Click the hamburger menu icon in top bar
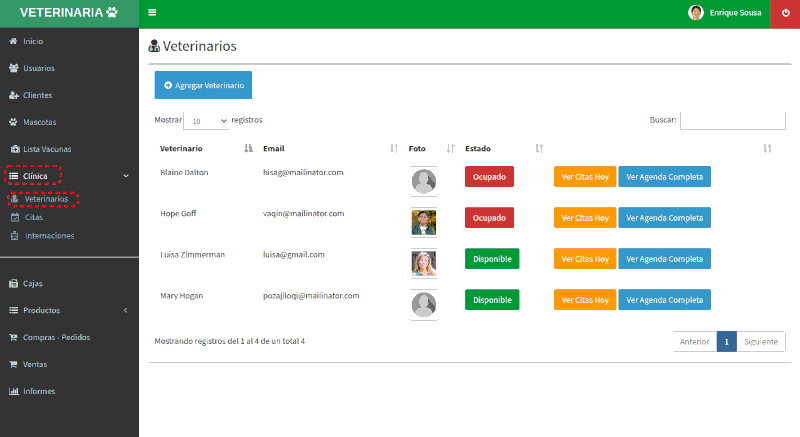The width and height of the screenshot is (800, 437). 152,12
